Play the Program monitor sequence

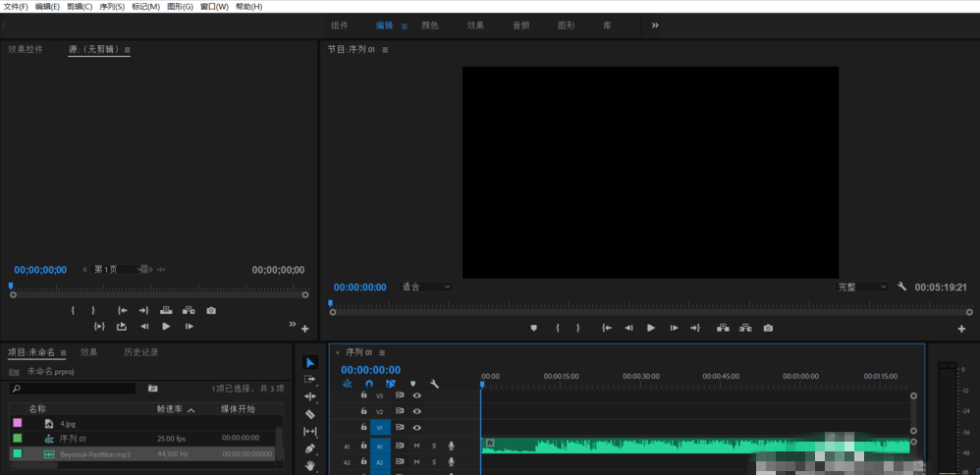coord(650,328)
